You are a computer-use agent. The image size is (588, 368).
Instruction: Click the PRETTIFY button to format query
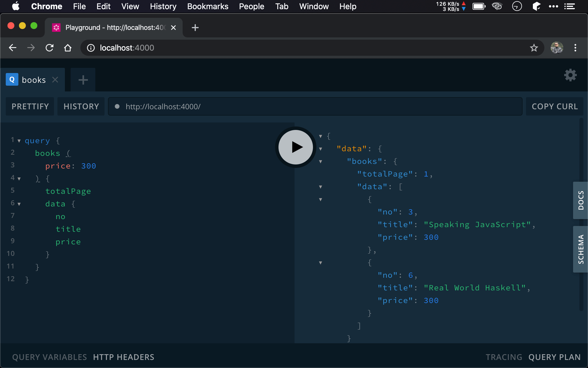pyautogui.click(x=30, y=106)
